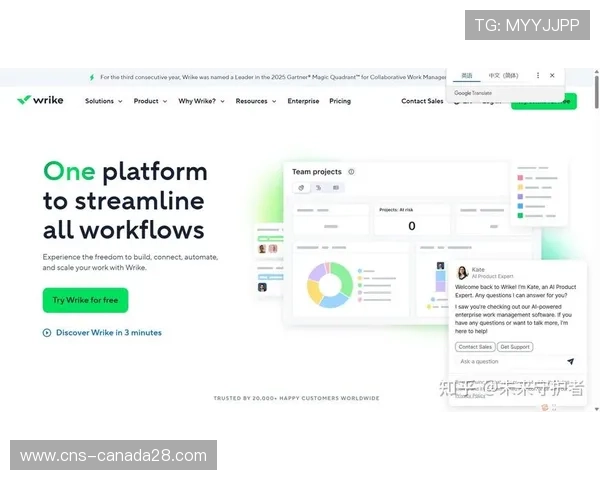Image resolution: width=600 pixels, height=480 pixels.
Task: Close the Google Translate popup
Action: pos(552,75)
